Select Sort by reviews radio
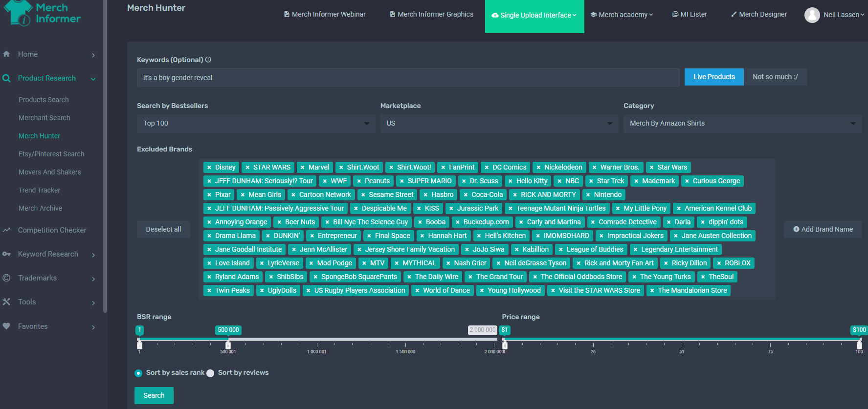Screen dimensions: 868x409 point(210,373)
